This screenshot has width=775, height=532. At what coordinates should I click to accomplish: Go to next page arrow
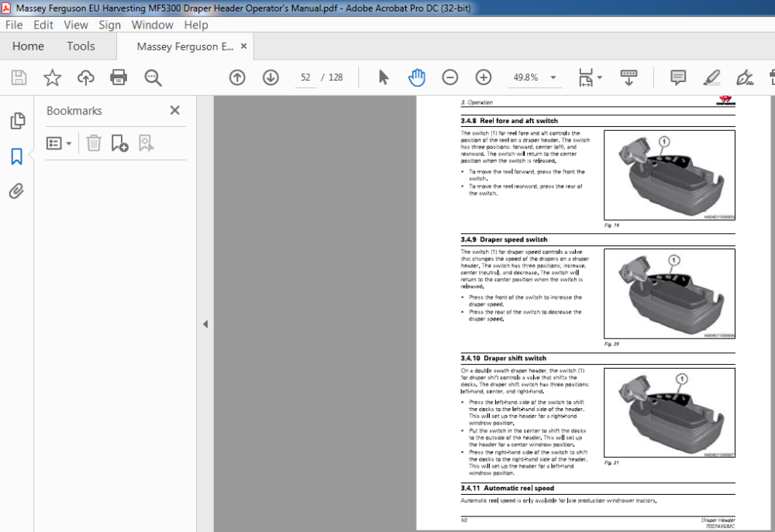[x=270, y=77]
